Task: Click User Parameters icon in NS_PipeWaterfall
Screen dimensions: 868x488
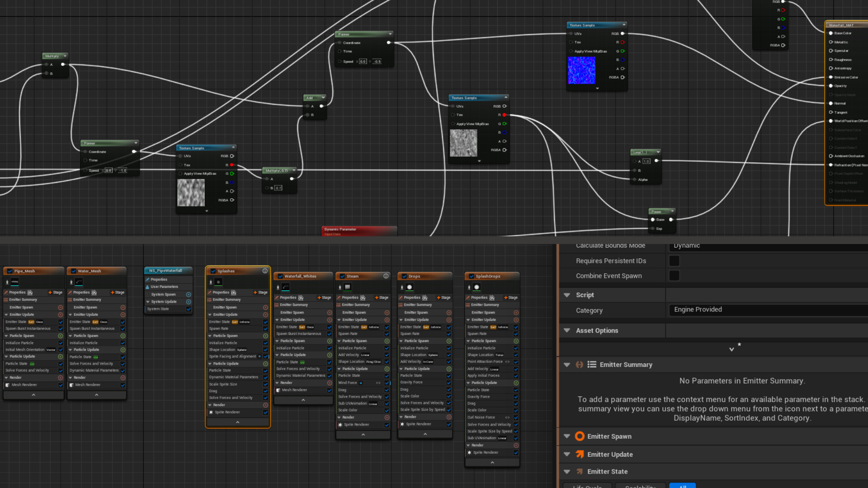Action: coord(147,287)
